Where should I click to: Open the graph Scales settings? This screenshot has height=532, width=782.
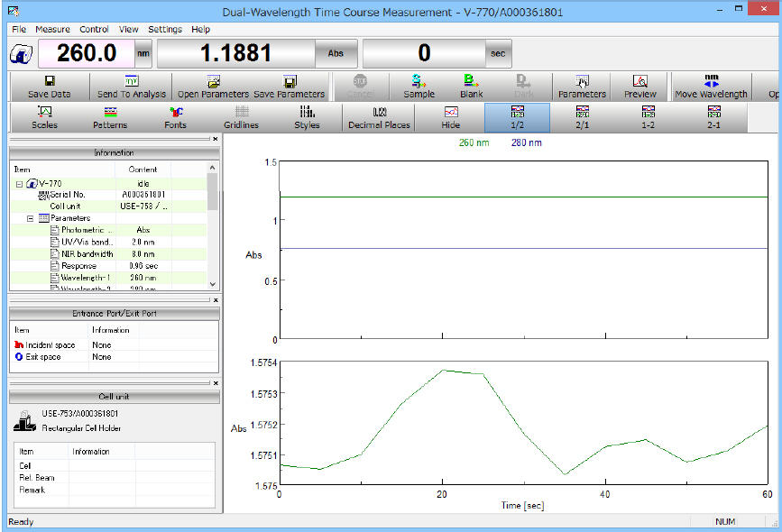[45, 117]
